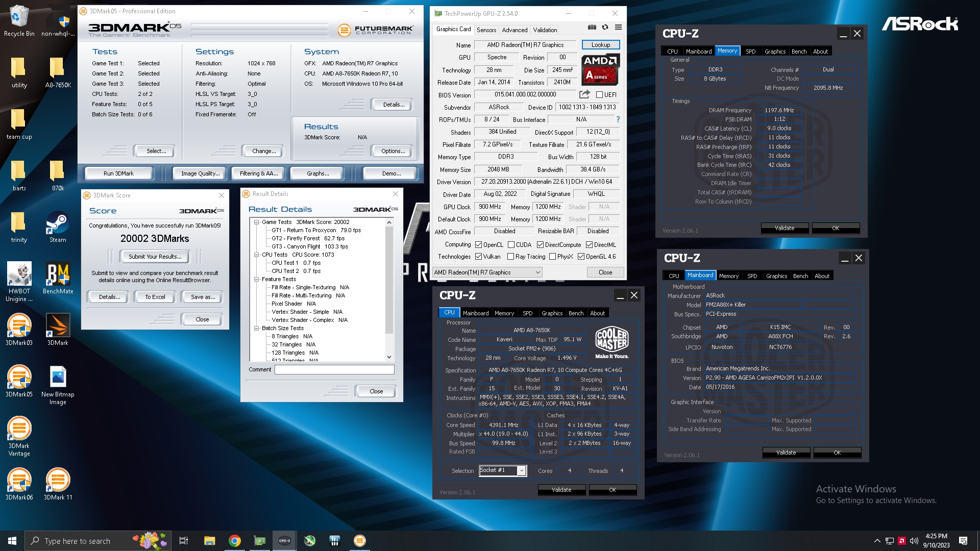Toggle Ray Tracing checkbox
Viewport: 980px width, 551px height.
point(510,257)
